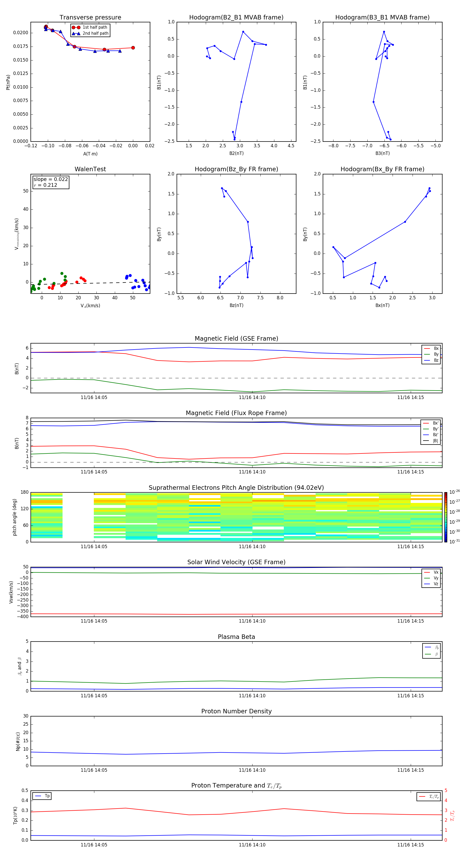Select 'Hodogram(Bz_By FR frame)' title
The height and width of the screenshot is (868, 473).
point(236,169)
